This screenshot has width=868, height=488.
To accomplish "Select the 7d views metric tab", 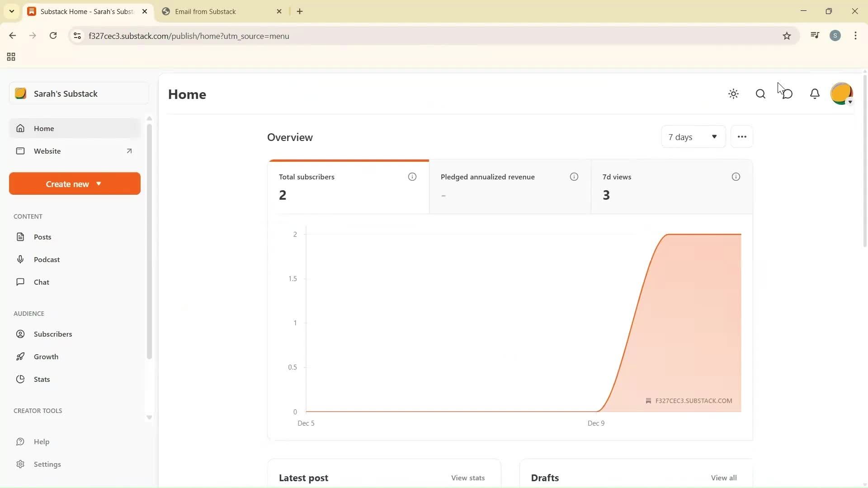I will (x=671, y=186).
